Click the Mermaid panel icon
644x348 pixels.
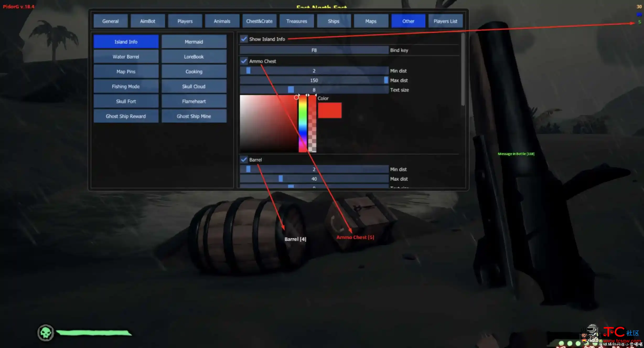click(194, 41)
